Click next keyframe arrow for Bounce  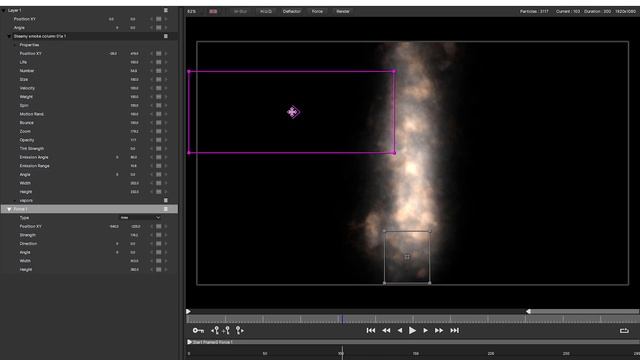pos(166,122)
